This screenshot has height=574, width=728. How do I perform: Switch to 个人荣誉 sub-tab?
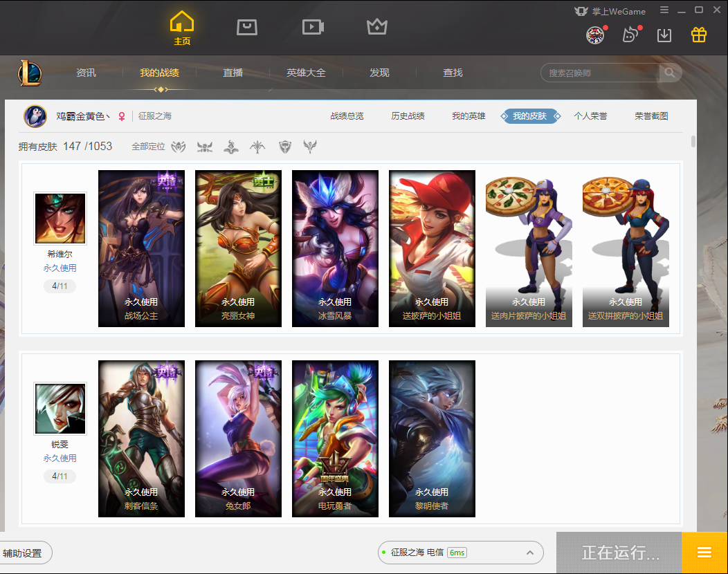tap(590, 116)
